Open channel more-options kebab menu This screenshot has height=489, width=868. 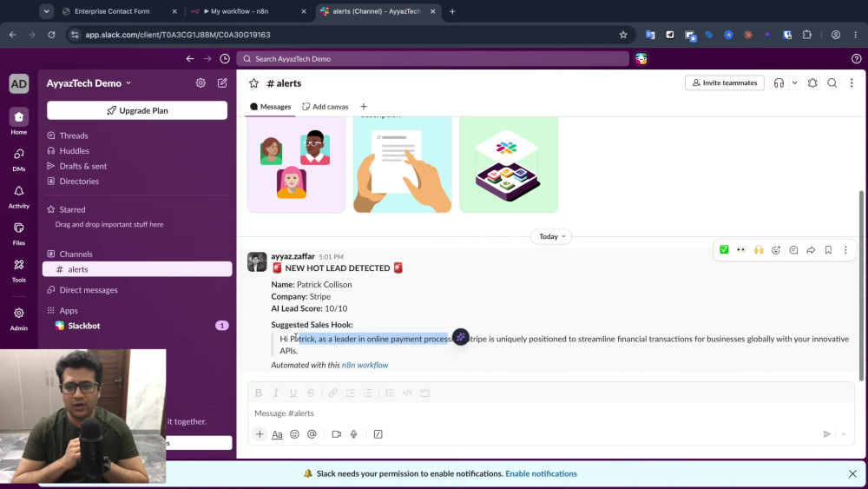852,83
